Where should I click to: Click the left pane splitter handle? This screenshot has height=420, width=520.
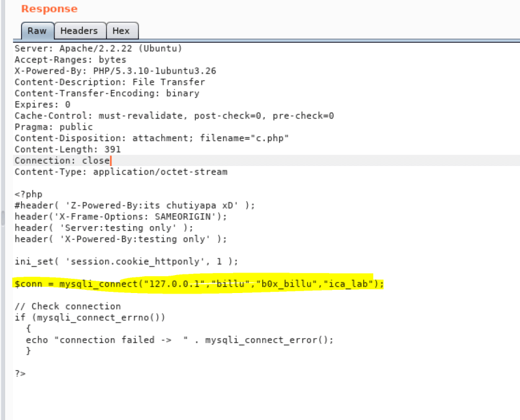2,217
